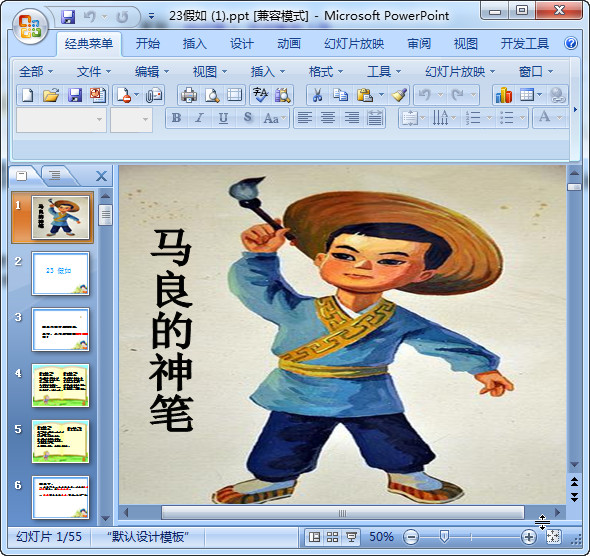The width and height of the screenshot is (590, 556).
Task: Open the 格式 classic menu
Action: click(325, 71)
